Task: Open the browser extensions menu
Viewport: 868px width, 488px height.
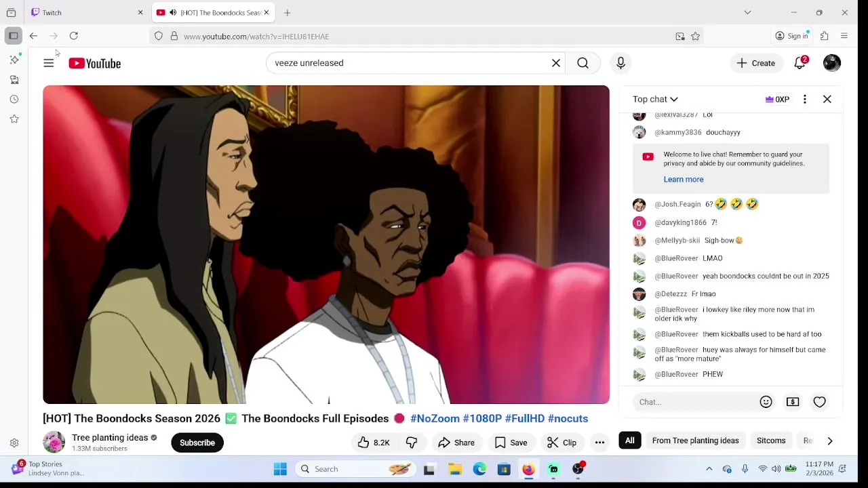Action: (x=825, y=36)
